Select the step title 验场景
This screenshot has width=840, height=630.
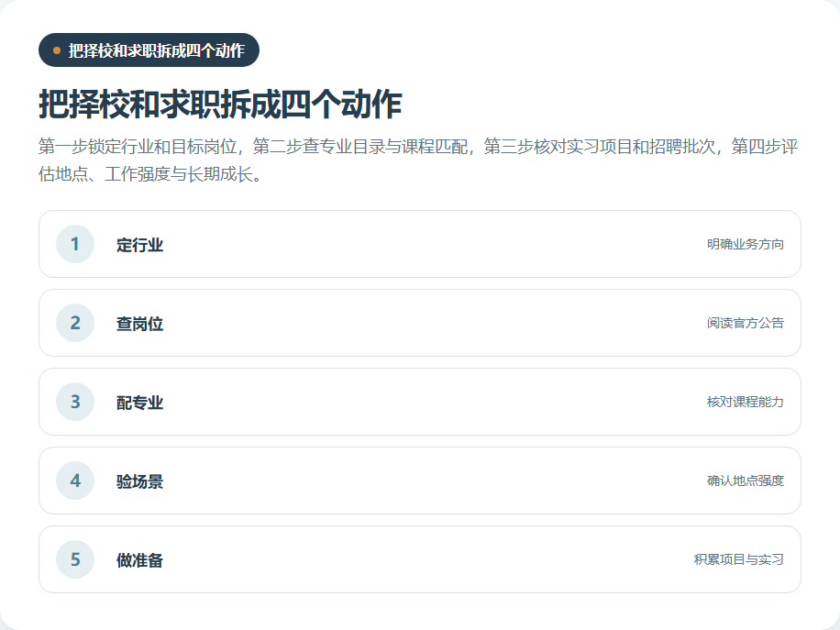(x=139, y=481)
